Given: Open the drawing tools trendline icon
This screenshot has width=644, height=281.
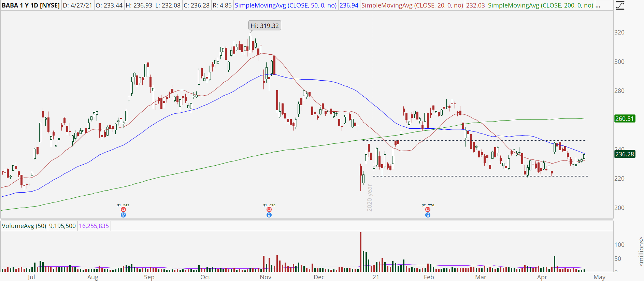Looking at the screenshot, I should coord(620,5).
